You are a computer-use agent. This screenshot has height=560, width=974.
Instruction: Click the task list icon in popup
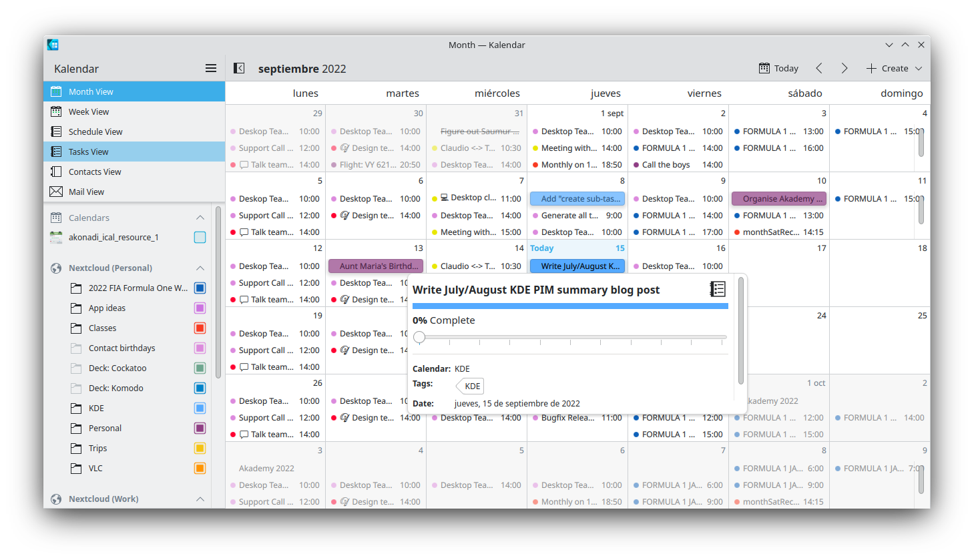(718, 289)
